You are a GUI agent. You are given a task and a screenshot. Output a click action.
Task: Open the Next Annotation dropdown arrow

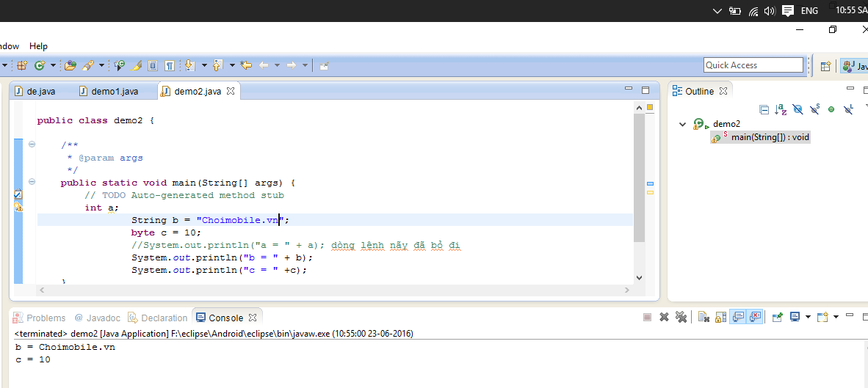pos(204,65)
